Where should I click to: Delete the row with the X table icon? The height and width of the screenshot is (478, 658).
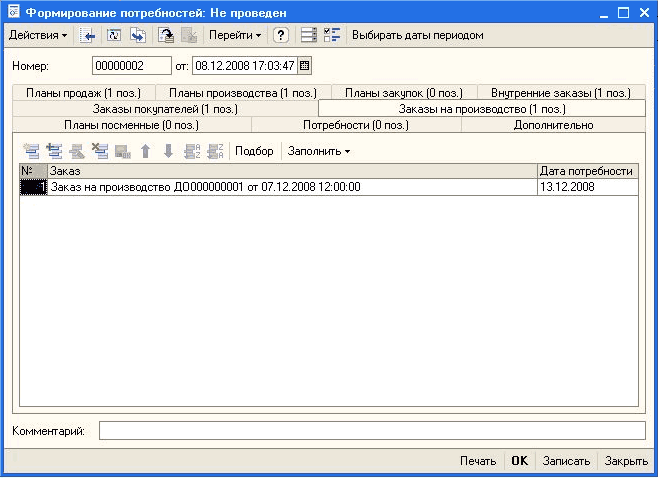pos(100,151)
